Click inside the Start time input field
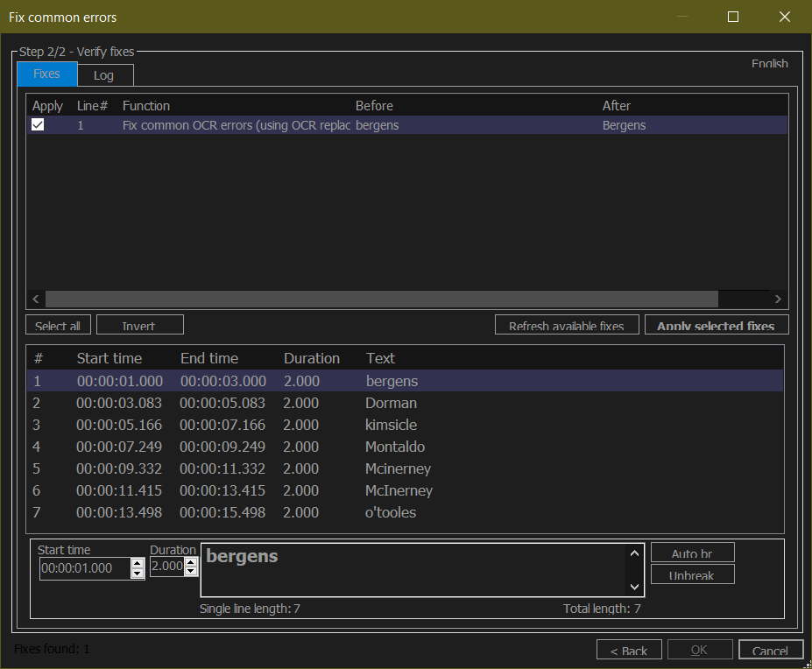The image size is (812, 669). click(x=83, y=568)
